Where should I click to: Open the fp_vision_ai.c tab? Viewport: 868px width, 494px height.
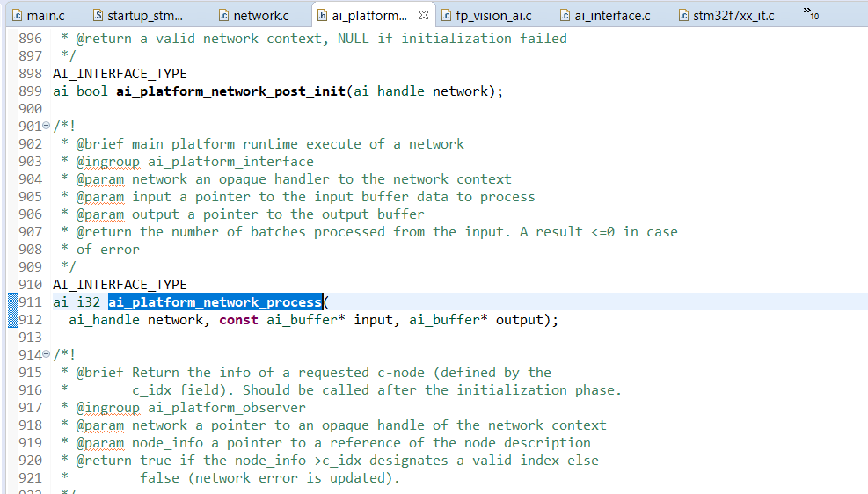click(x=486, y=16)
